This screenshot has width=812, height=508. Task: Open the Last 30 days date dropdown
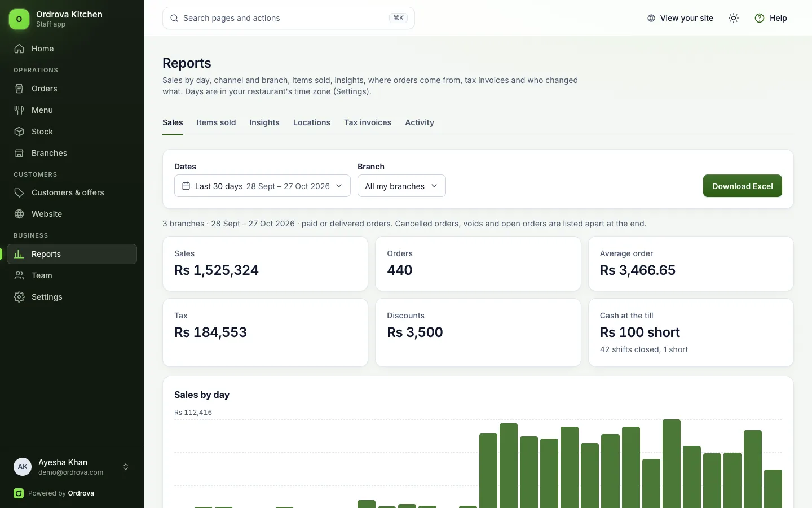click(262, 186)
